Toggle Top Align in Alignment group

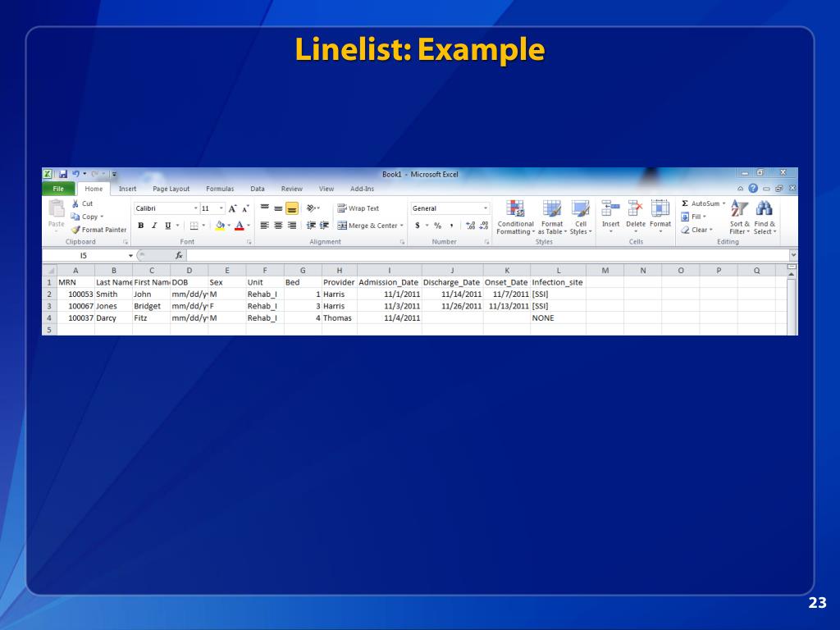[x=265, y=208]
